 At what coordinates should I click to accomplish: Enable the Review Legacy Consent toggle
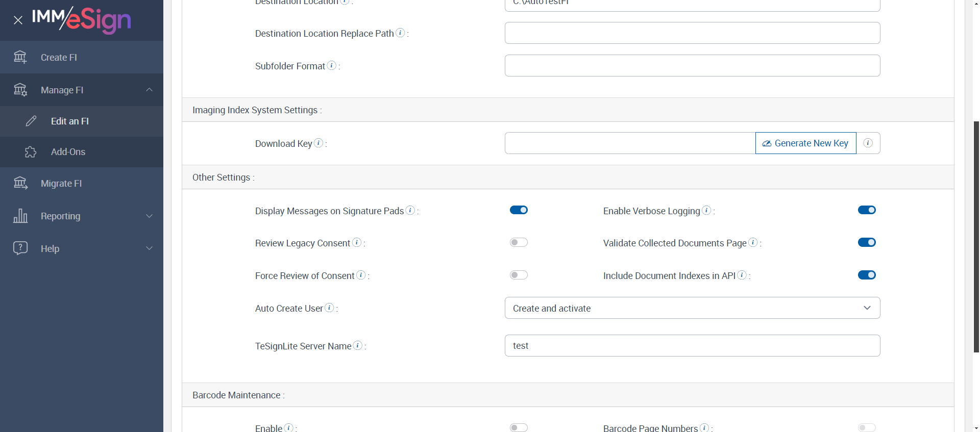(519, 243)
